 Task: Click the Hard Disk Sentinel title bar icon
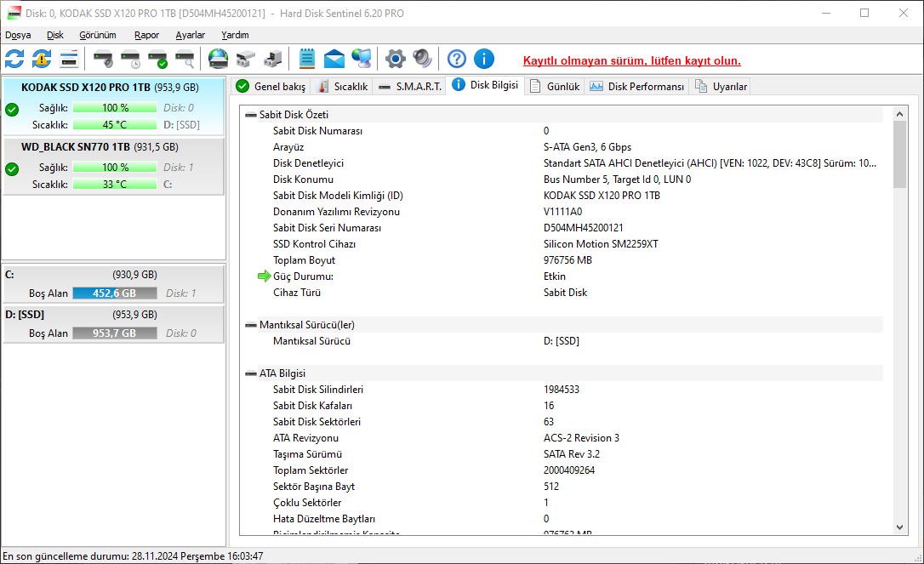click(x=14, y=13)
